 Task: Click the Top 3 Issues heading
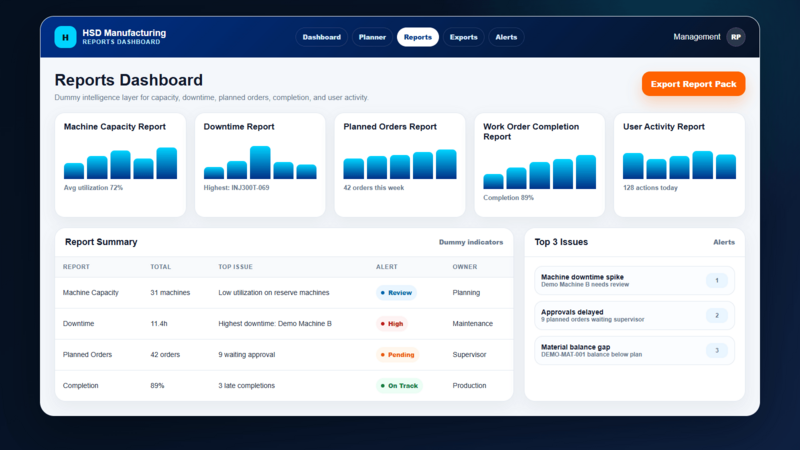561,242
